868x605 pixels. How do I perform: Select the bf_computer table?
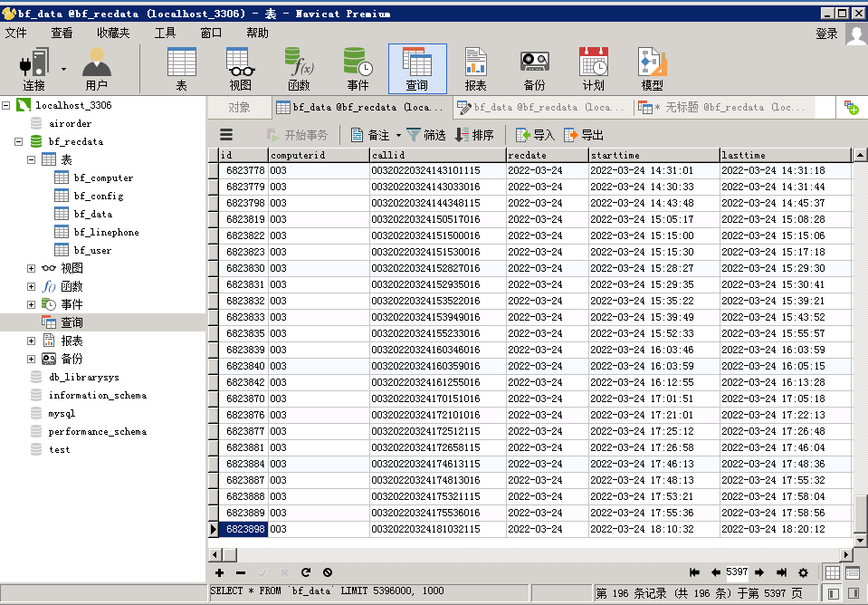click(x=103, y=178)
